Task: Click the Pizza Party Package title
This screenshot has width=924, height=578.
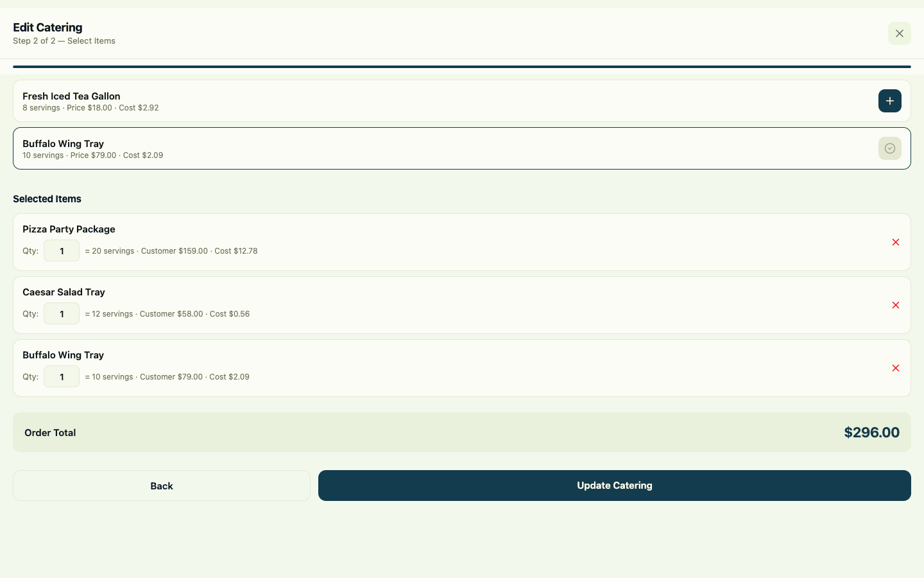Action: click(69, 229)
